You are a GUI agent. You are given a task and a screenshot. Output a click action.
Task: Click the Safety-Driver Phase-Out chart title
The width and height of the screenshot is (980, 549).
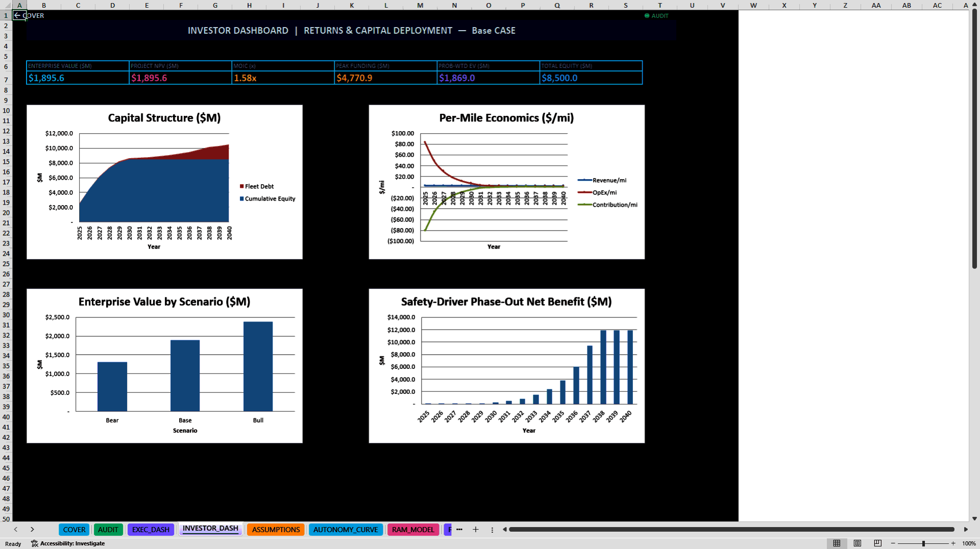(x=506, y=302)
